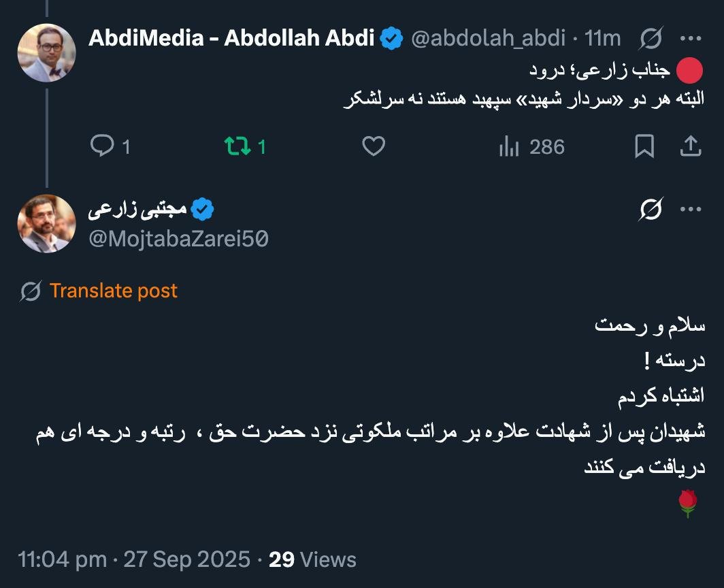Like Abdollah Abdi's post

[374, 146]
